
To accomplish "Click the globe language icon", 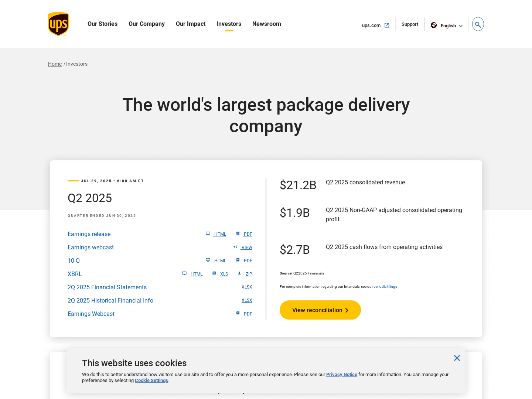I will coord(434,25).
